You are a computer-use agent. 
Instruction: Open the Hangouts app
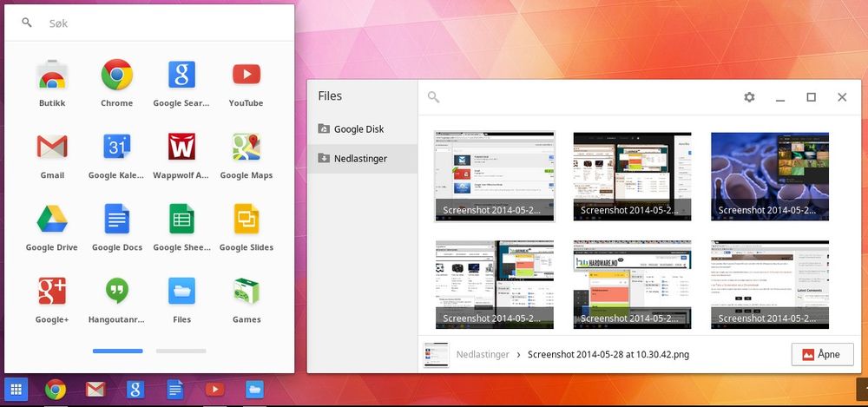tap(117, 299)
